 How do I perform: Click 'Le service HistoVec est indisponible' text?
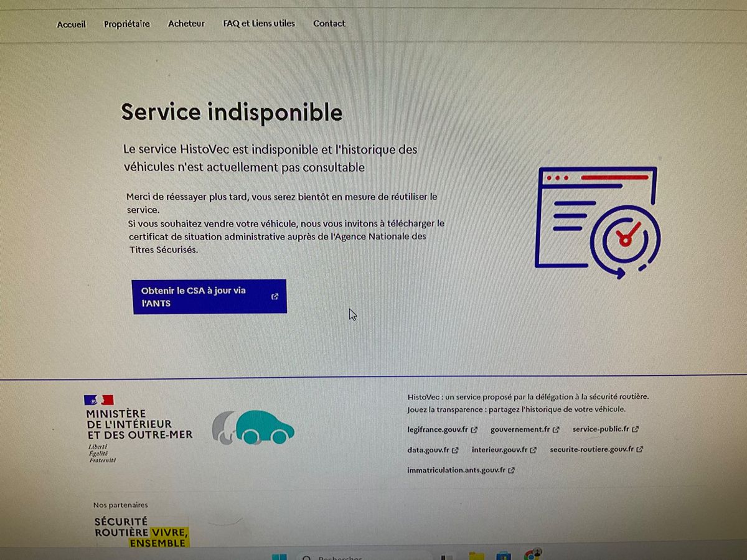270,159
